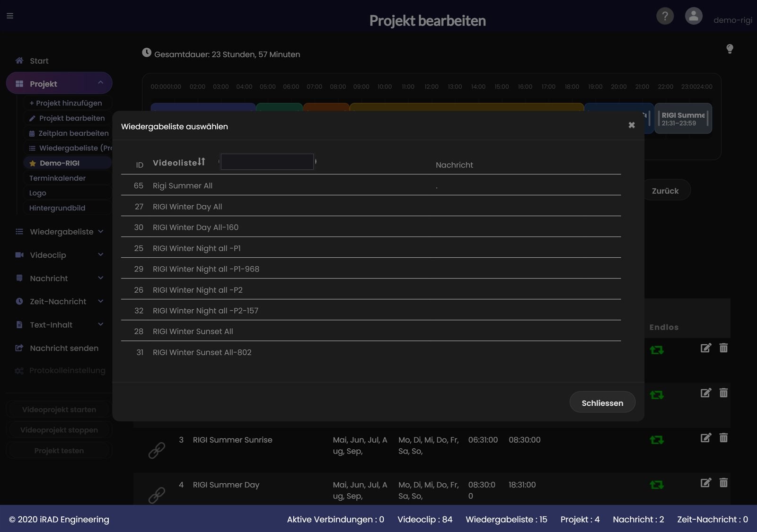The width and height of the screenshot is (757, 532).
Task: Click the Schliessen button
Action: (x=602, y=402)
